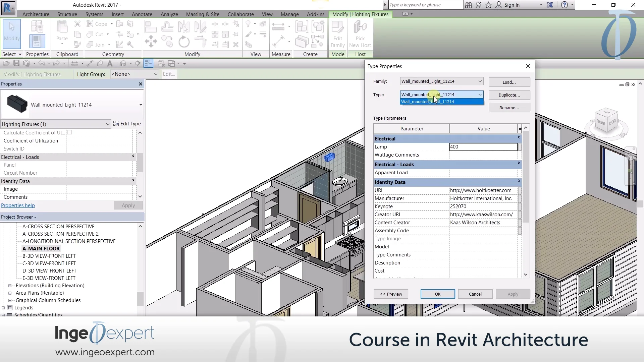Image resolution: width=644 pixels, height=362 pixels.
Task: Toggle the Properties palette ribbon button
Action: [37, 42]
